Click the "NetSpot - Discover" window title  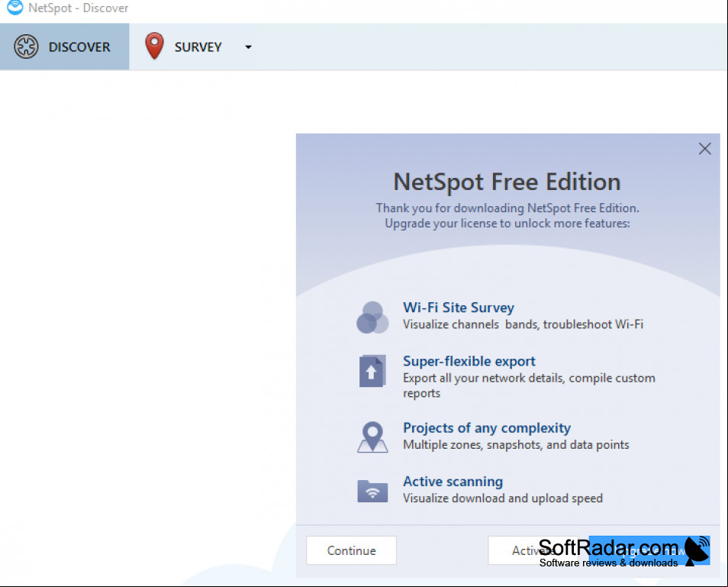tap(79, 8)
